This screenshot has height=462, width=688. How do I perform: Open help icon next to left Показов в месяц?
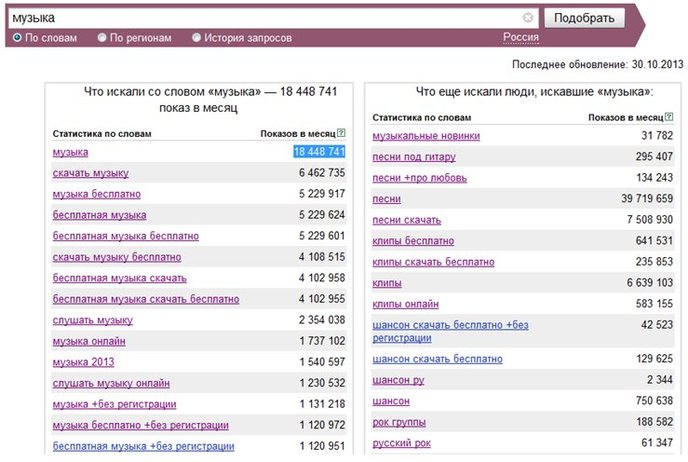click(341, 133)
